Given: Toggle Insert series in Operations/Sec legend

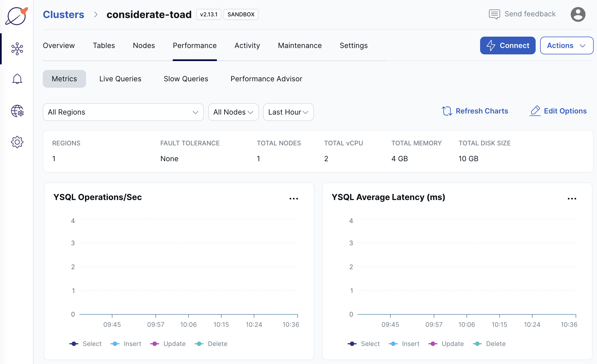Looking at the screenshot, I should (x=126, y=344).
